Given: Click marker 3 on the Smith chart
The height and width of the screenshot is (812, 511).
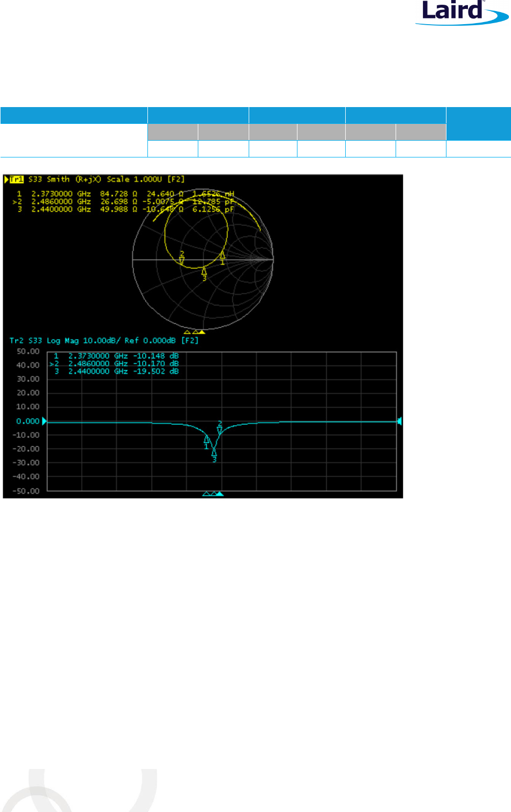Looking at the screenshot, I should pyautogui.click(x=204, y=273).
